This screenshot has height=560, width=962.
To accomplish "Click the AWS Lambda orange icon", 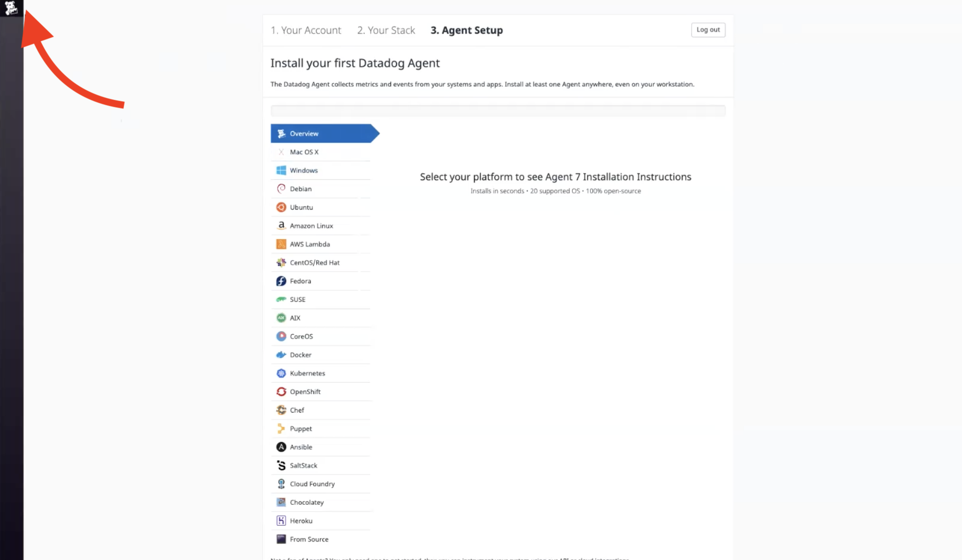I will pos(281,244).
